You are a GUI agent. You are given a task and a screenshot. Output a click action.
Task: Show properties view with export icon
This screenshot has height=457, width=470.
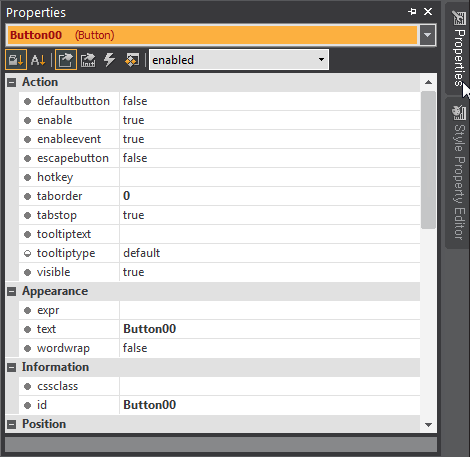(x=66, y=60)
